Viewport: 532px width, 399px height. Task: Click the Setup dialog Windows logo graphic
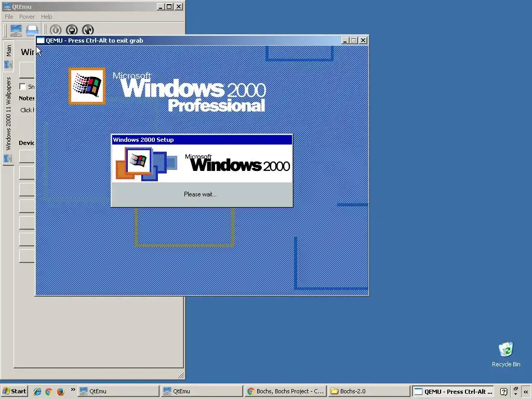coord(146,164)
